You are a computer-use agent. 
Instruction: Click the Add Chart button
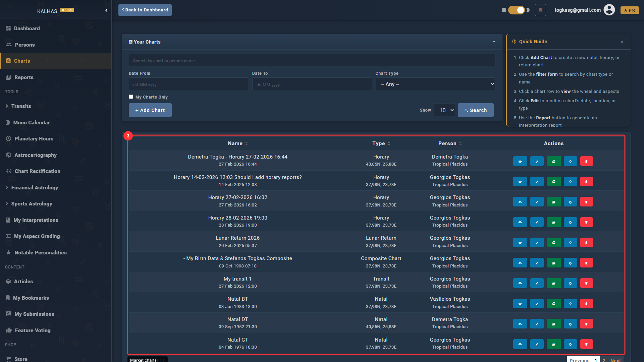(150, 110)
